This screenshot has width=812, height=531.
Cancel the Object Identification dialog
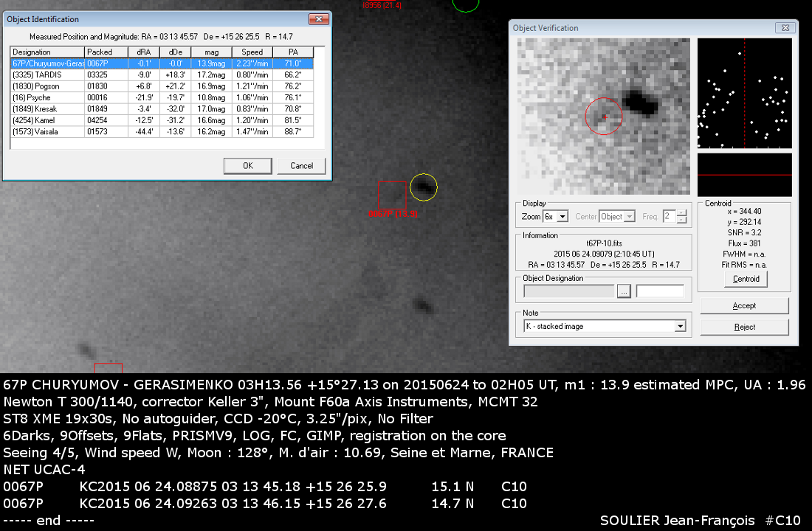click(301, 166)
